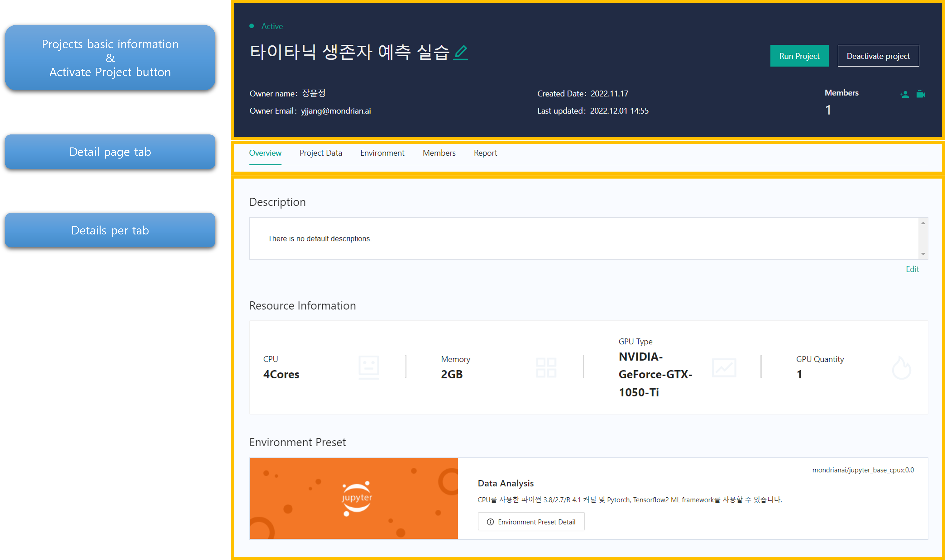Viewport: 945px width, 560px height.
Task: Click the Memory grid icon
Action: point(546,367)
